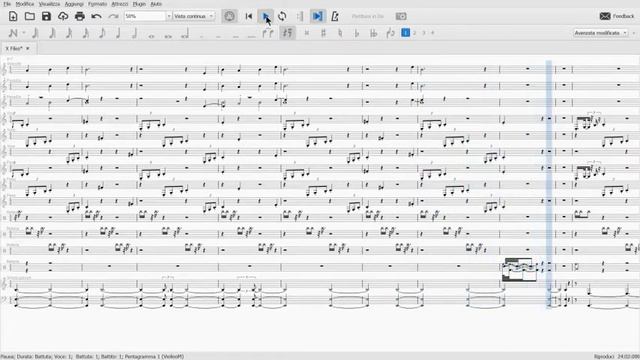
Task: Open the Plugin menu
Action: (x=139, y=4)
